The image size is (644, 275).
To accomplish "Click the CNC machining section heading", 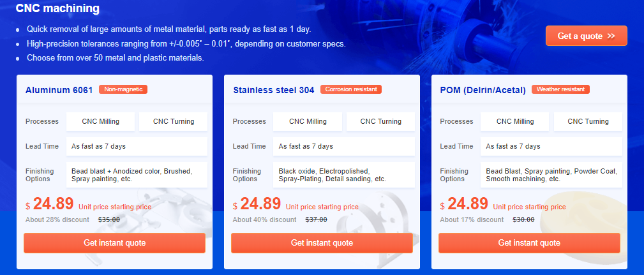I will [57, 8].
